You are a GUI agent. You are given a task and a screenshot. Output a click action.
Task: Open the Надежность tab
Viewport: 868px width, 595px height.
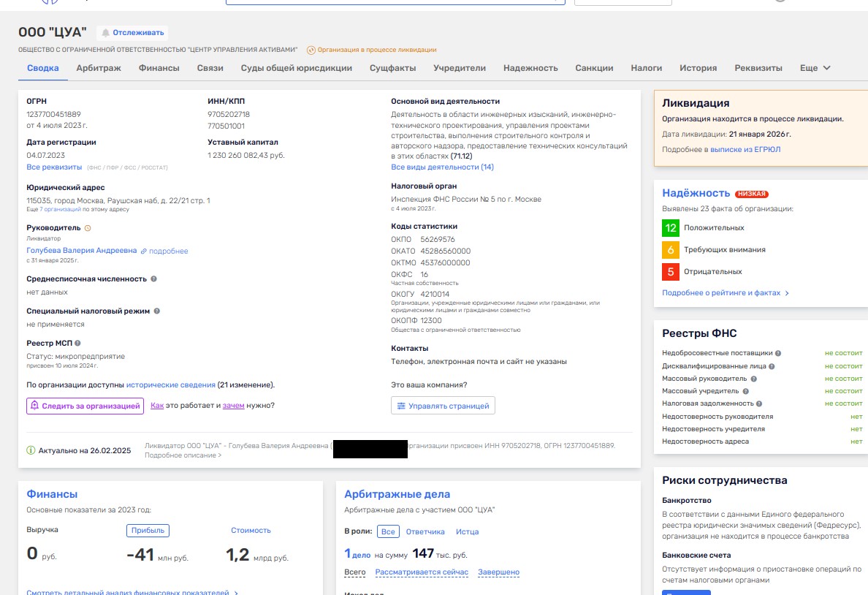(530, 68)
